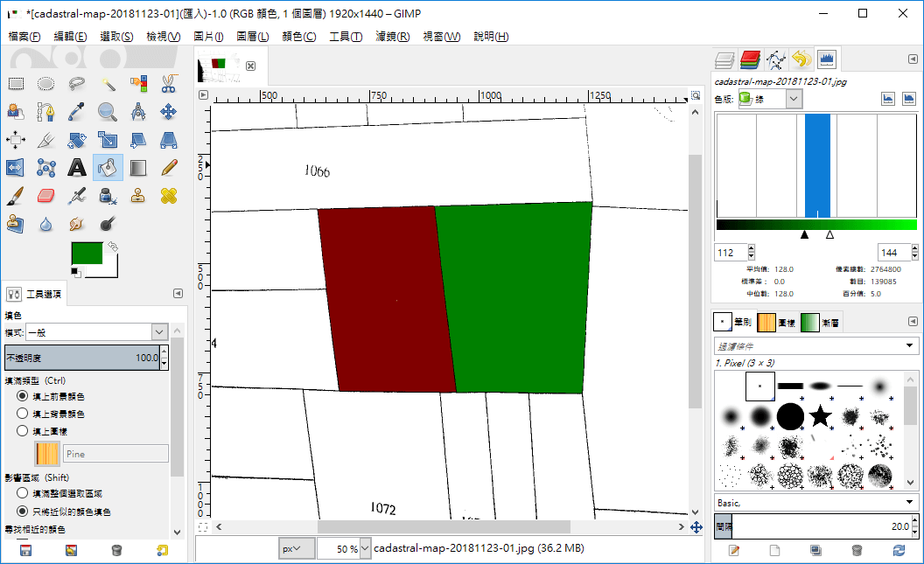Choose the Eraser tool
Screen dimensions: 924x564
[46, 195]
